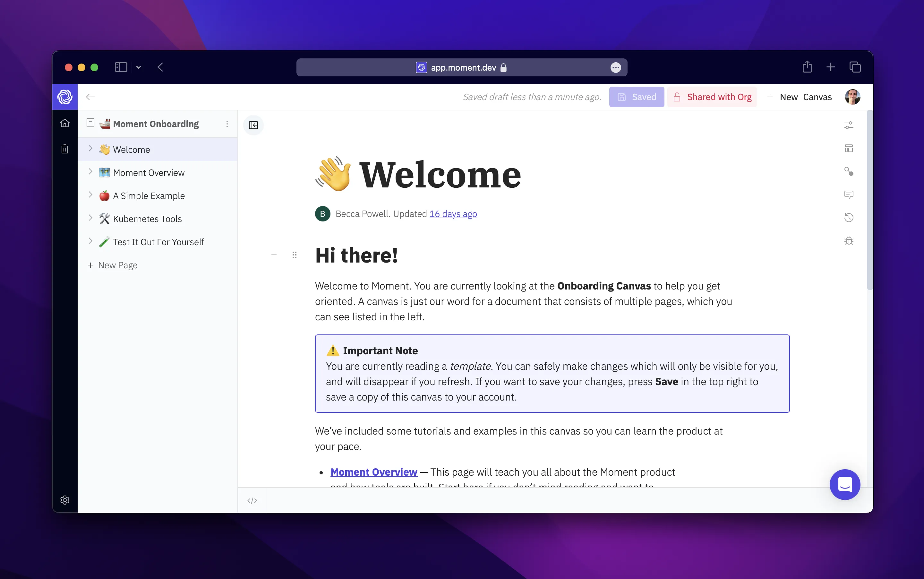Click the Welcome page title

(440, 175)
